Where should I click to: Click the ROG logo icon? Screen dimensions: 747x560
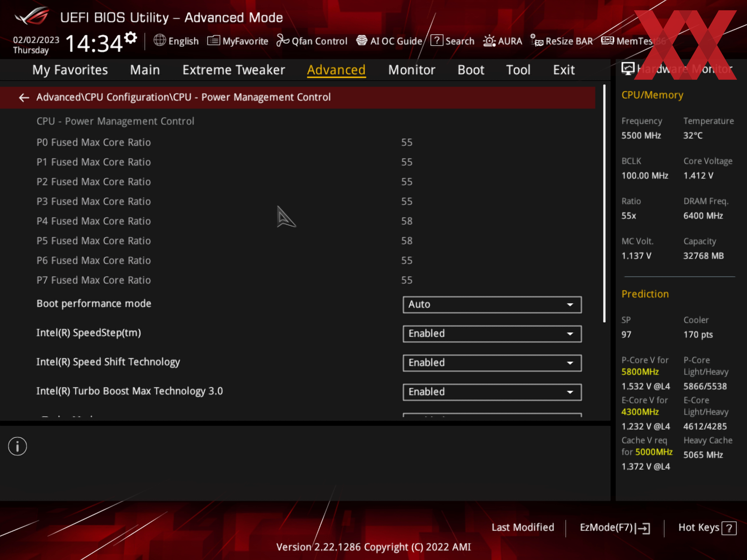(x=32, y=16)
